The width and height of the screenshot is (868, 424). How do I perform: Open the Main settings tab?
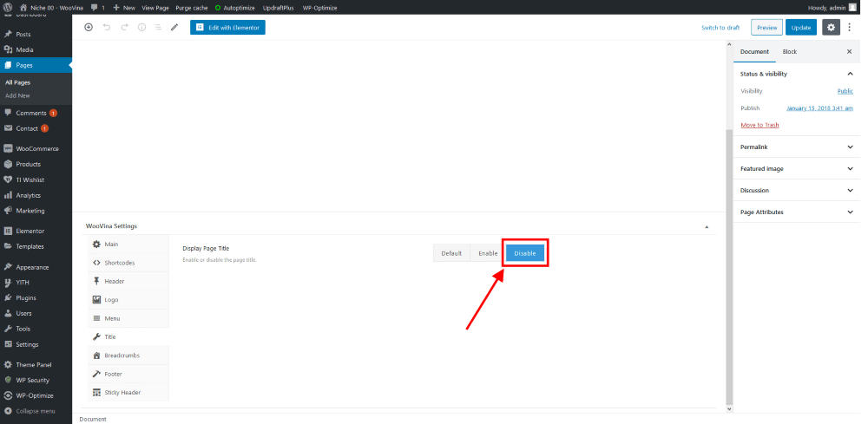click(x=128, y=245)
